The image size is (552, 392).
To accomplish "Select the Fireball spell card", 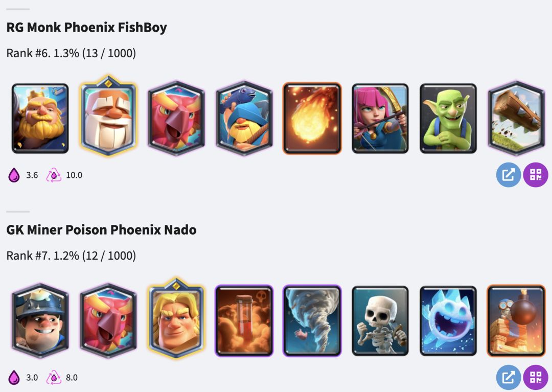I will (312, 118).
